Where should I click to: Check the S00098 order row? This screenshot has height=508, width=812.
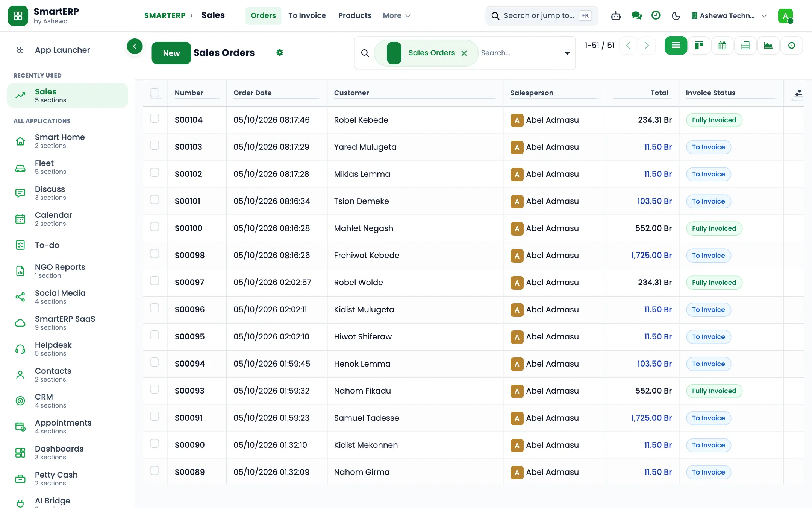(155, 254)
